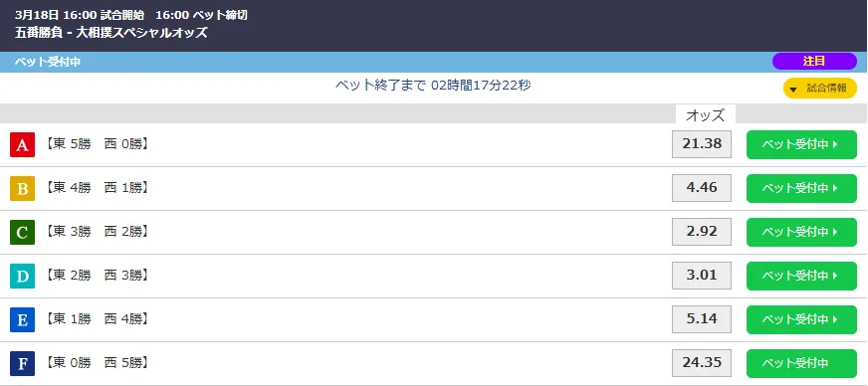Screen dimensions: 868x386
Task: Select the dark green C icon
Action: coord(22,232)
